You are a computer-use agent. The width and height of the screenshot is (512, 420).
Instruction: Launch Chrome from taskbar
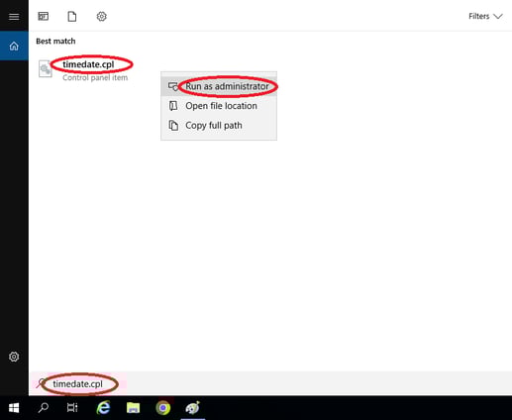[163, 408]
